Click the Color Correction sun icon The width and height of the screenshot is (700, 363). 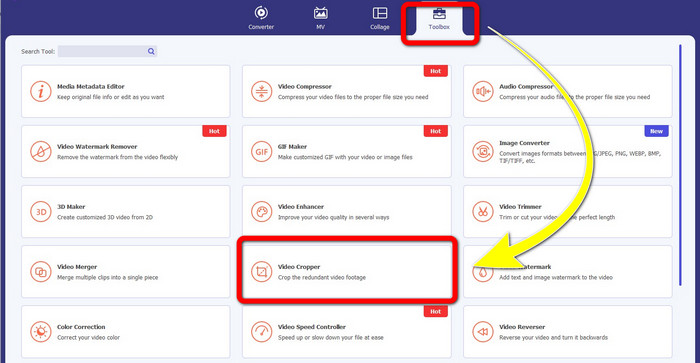click(x=41, y=332)
